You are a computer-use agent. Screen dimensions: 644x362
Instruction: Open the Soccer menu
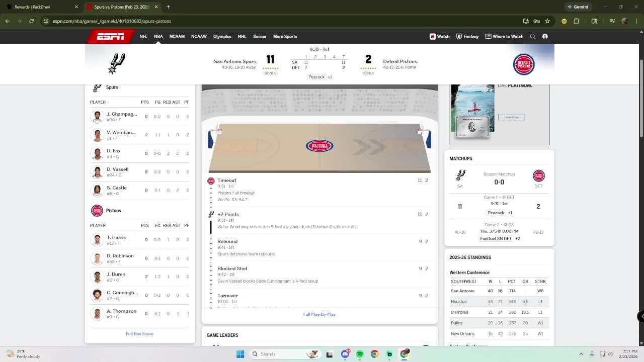click(260, 37)
